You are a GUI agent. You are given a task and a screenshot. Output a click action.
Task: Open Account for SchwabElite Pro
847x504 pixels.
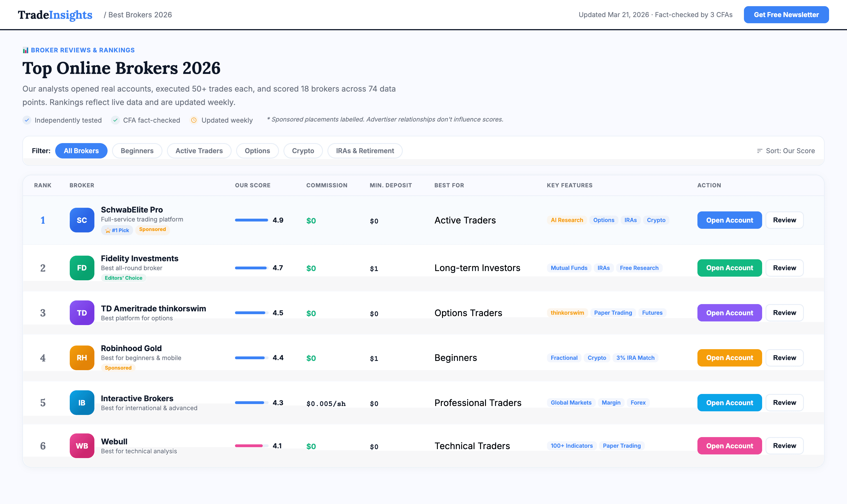(x=729, y=220)
